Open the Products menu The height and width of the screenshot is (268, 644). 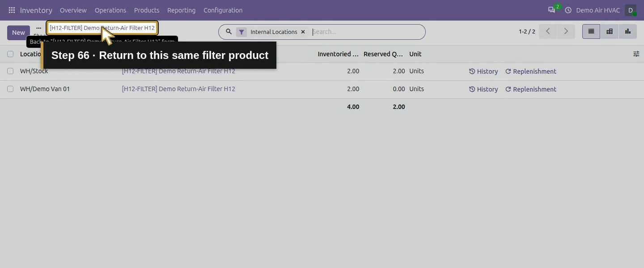coord(147,10)
